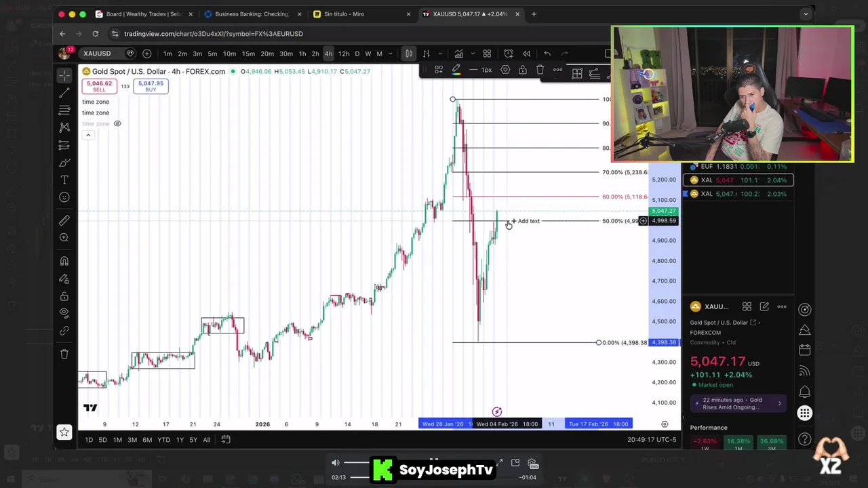Viewport: 868px width, 488px height.
Task: Open the emoji icons tool
Action: 64,197
